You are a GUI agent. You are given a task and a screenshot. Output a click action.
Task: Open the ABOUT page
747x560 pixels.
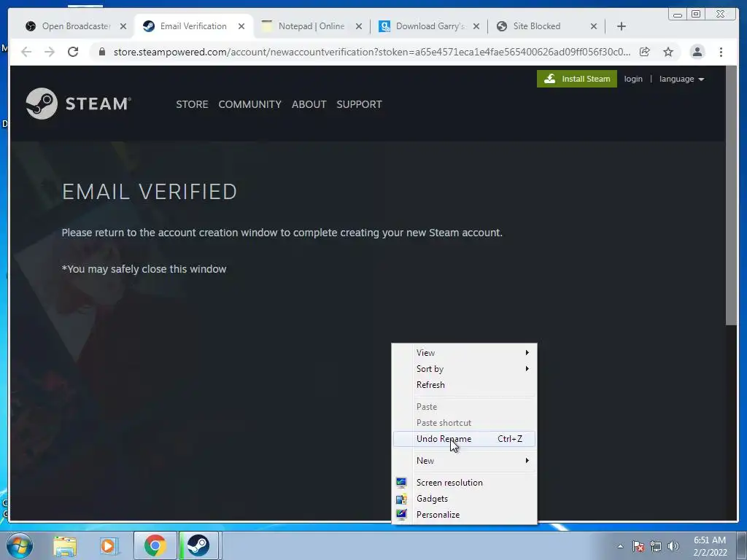click(x=309, y=104)
